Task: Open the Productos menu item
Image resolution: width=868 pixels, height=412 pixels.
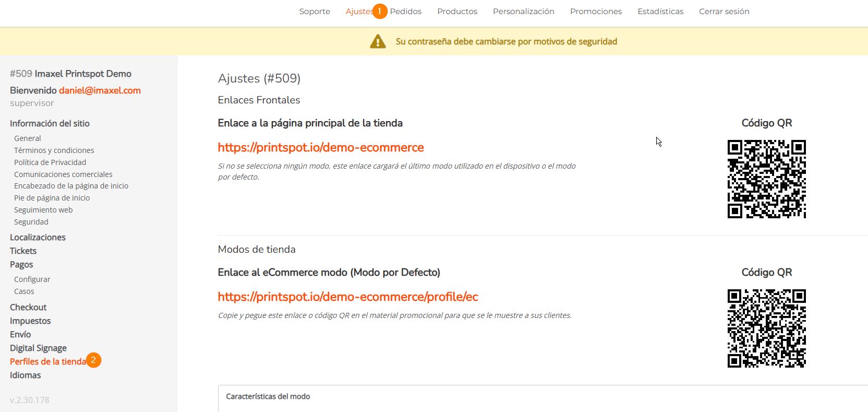Action: click(457, 11)
